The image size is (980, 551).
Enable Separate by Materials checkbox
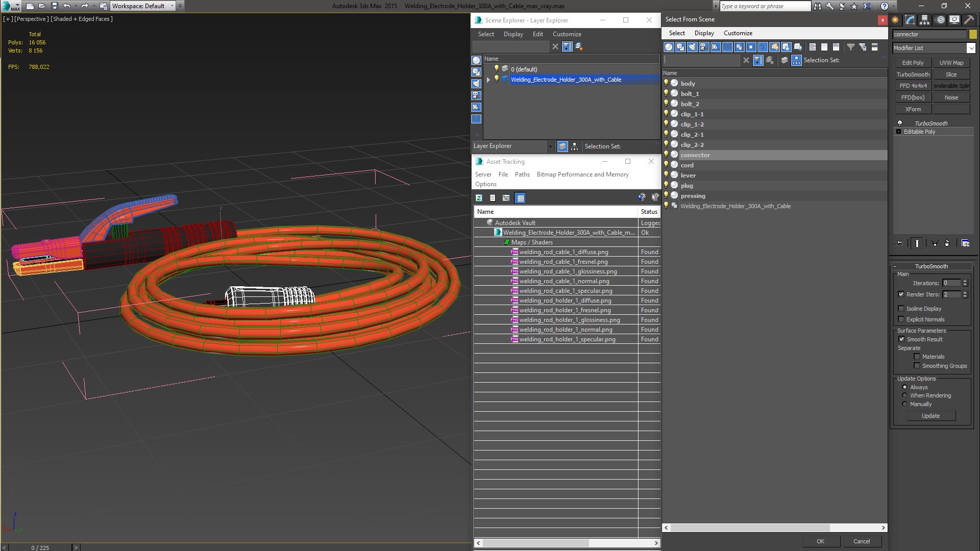(x=917, y=357)
